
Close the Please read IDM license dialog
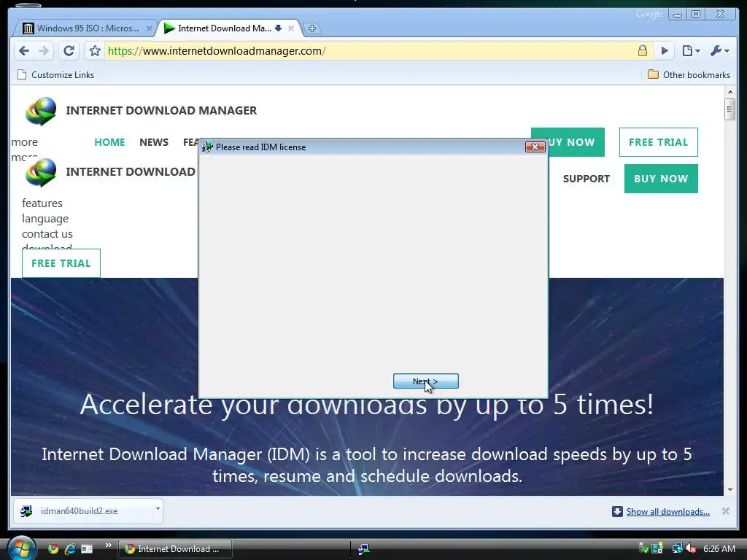[x=535, y=147]
